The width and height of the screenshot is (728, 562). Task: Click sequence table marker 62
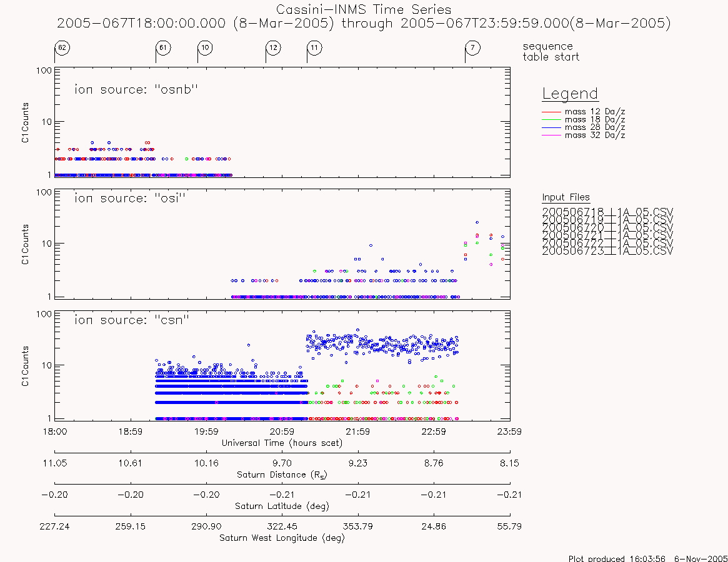pos(62,48)
